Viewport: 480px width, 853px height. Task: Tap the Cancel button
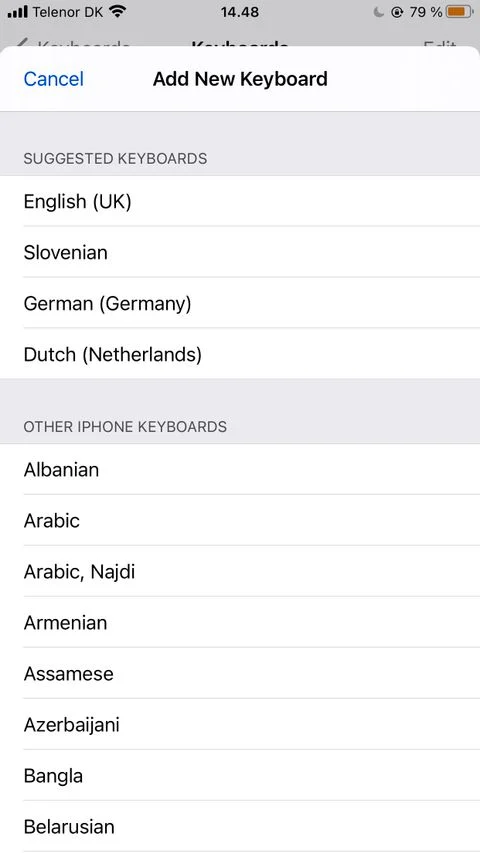tap(53, 79)
